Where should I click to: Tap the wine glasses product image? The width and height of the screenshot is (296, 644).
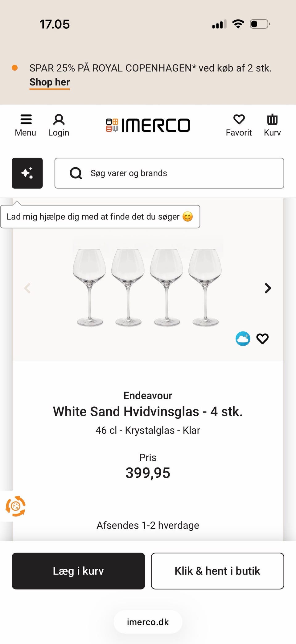pyautogui.click(x=147, y=287)
